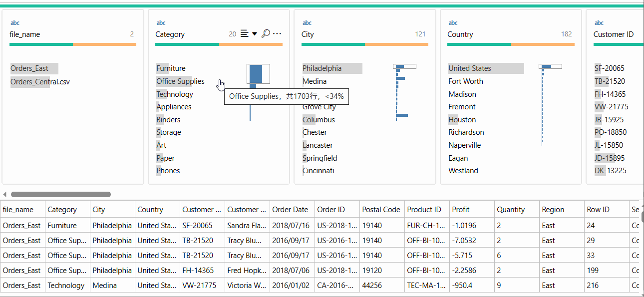The width and height of the screenshot is (644, 297).
Task: Click the Row ID column header
Action: 607,210
